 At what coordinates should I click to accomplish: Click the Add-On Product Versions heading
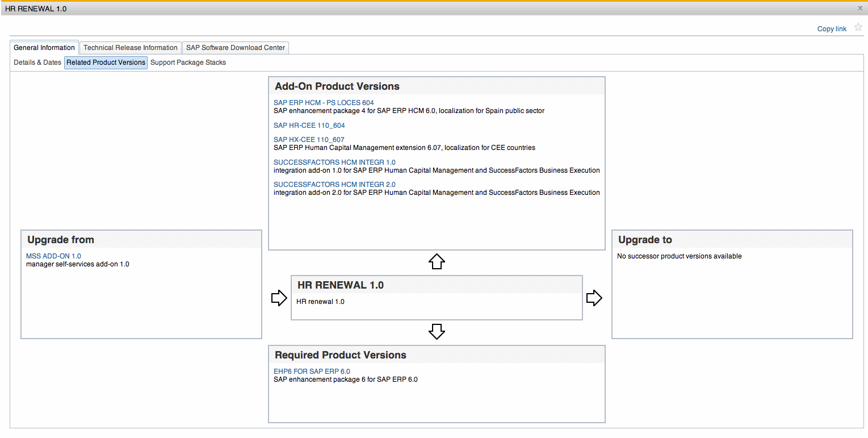tap(337, 86)
